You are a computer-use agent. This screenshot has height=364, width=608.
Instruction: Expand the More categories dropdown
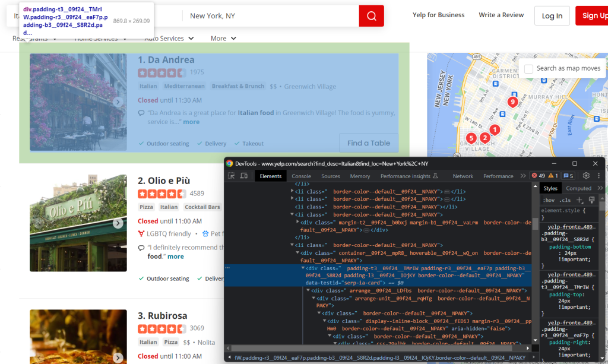coord(223,39)
